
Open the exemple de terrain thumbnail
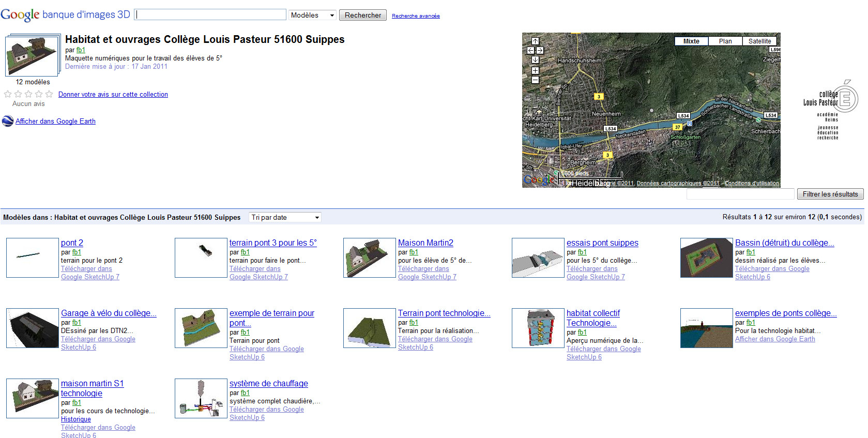[x=201, y=328]
